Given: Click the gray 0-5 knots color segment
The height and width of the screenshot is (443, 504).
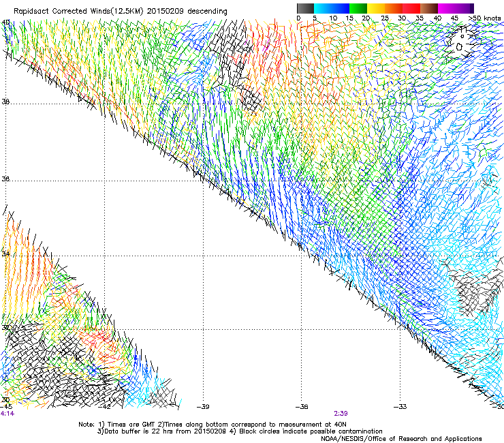Looking at the screenshot, I should coord(305,8).
